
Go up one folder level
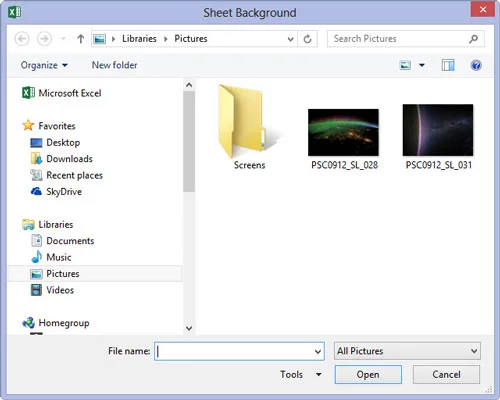80,39
